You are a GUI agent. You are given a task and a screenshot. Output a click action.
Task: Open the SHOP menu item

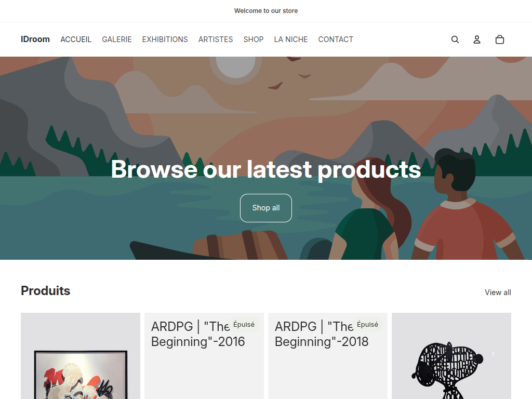click(x=254, y=39)
